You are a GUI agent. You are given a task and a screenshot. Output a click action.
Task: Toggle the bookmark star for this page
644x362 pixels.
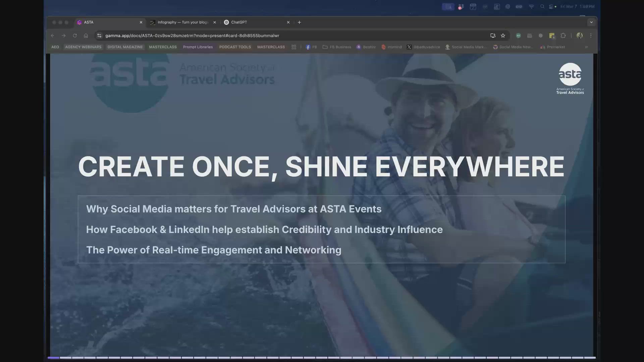(x=503, y=36)
